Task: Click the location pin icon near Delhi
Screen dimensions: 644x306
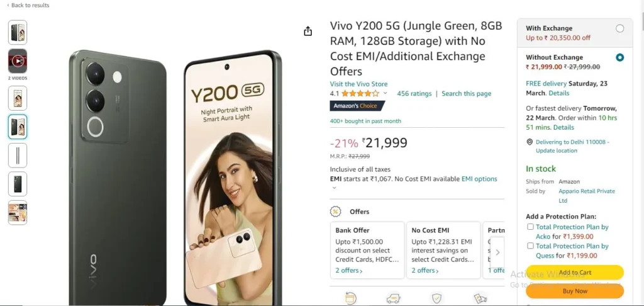Action: click(530, 142)
